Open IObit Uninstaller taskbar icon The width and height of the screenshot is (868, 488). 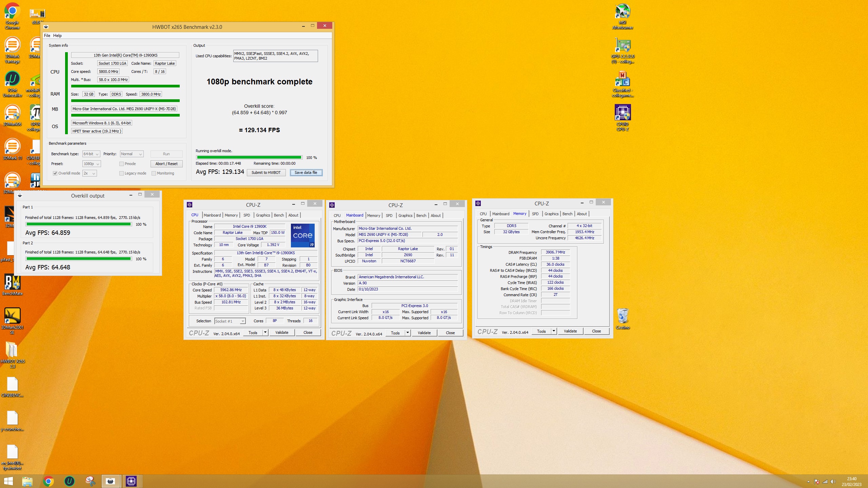coord(70,481)
